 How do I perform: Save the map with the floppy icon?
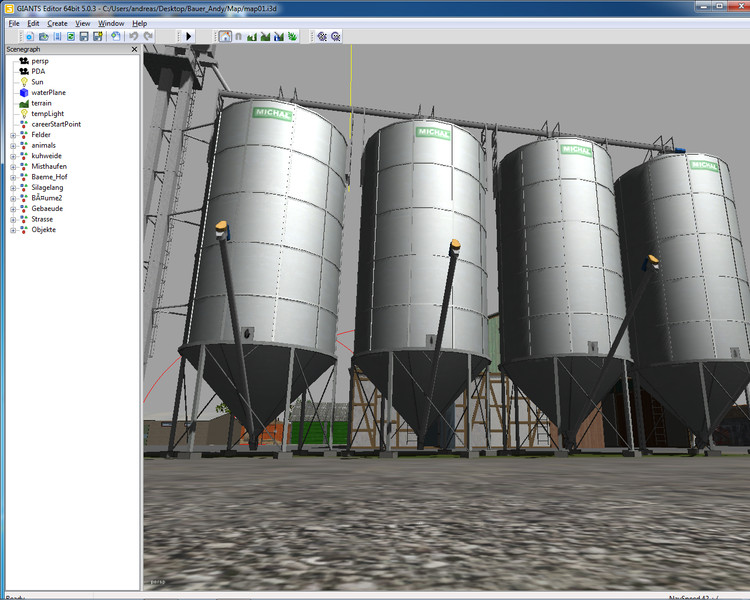click(84, 36)
